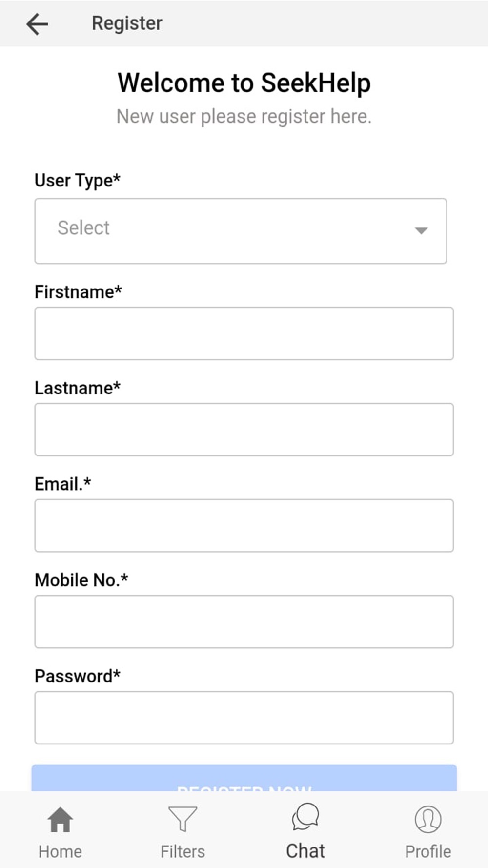The width and height of the screenshot is (488, 868).
Task: Focus the Mobile No. input field
Action: [244, 621]
